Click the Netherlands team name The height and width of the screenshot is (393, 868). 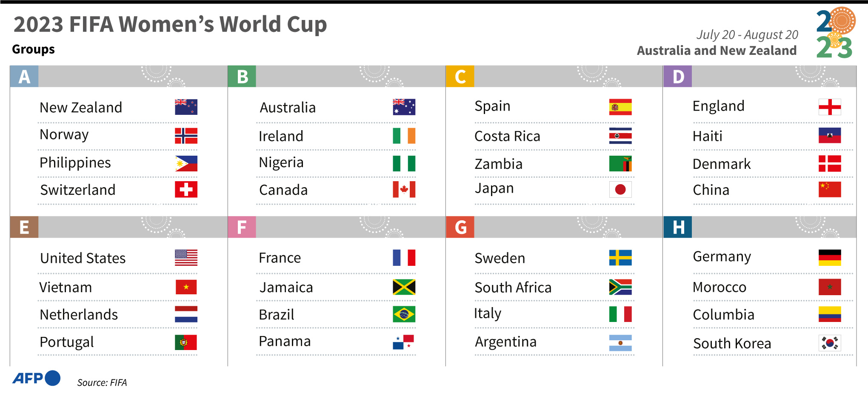79,315
